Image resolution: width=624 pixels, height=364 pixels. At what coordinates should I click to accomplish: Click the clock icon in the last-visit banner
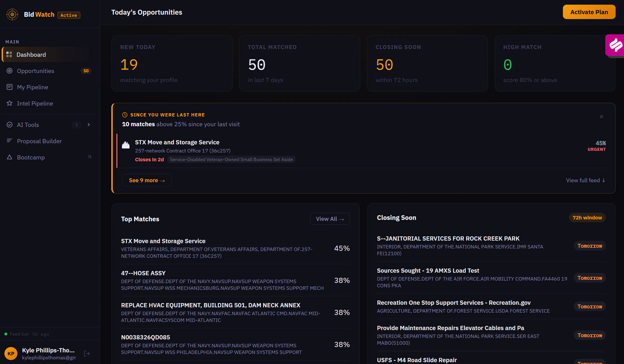tap(125, 115)
